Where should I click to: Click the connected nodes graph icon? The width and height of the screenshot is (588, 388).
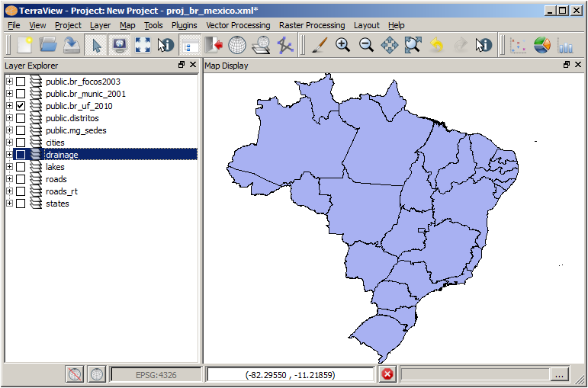(x=284, y=45)
